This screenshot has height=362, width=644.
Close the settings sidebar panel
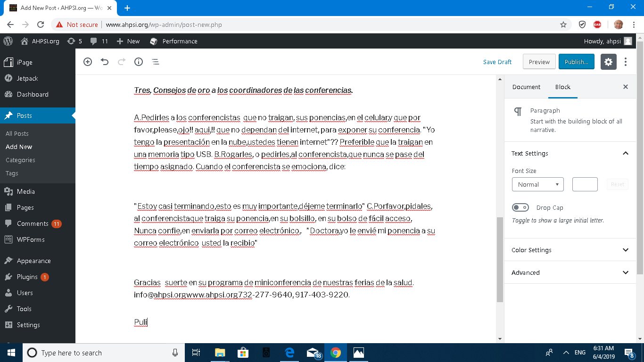point(626,87)
